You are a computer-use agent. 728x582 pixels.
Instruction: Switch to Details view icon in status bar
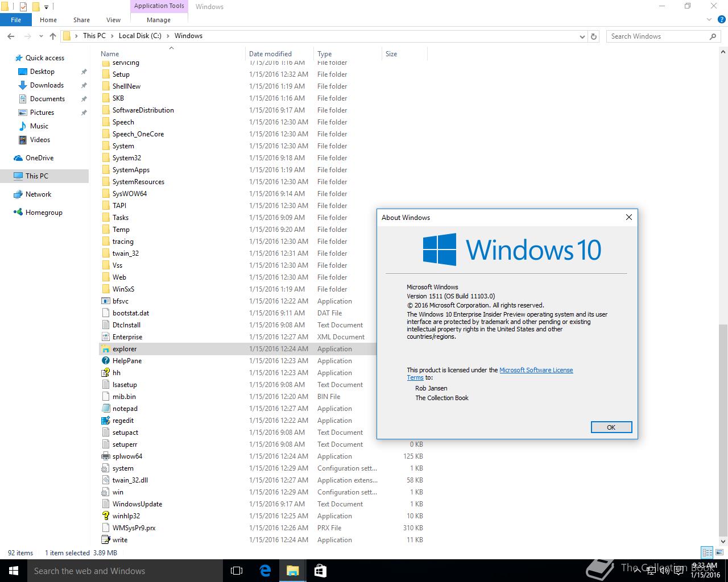click(707, 552)
